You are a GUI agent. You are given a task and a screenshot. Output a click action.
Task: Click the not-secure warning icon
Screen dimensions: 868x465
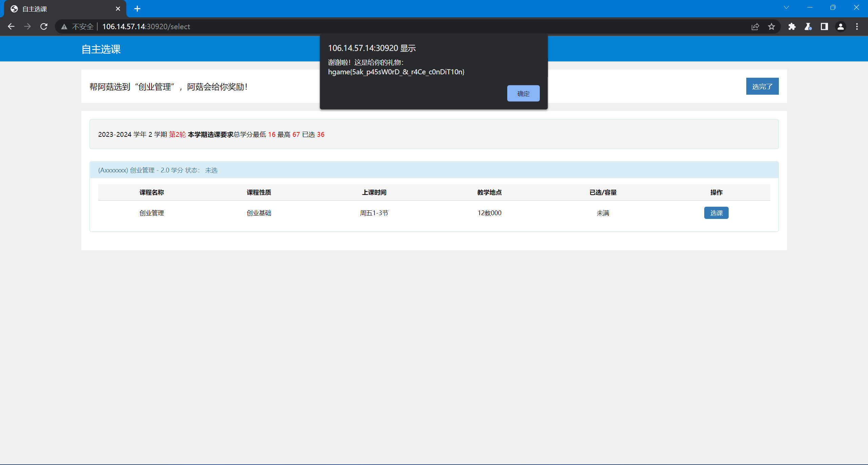coord(64,26)
